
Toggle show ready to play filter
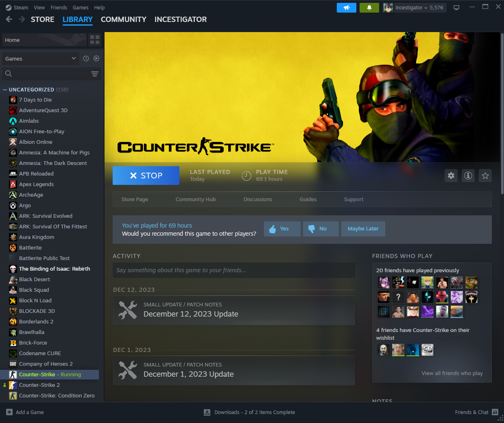coord(96,59)
